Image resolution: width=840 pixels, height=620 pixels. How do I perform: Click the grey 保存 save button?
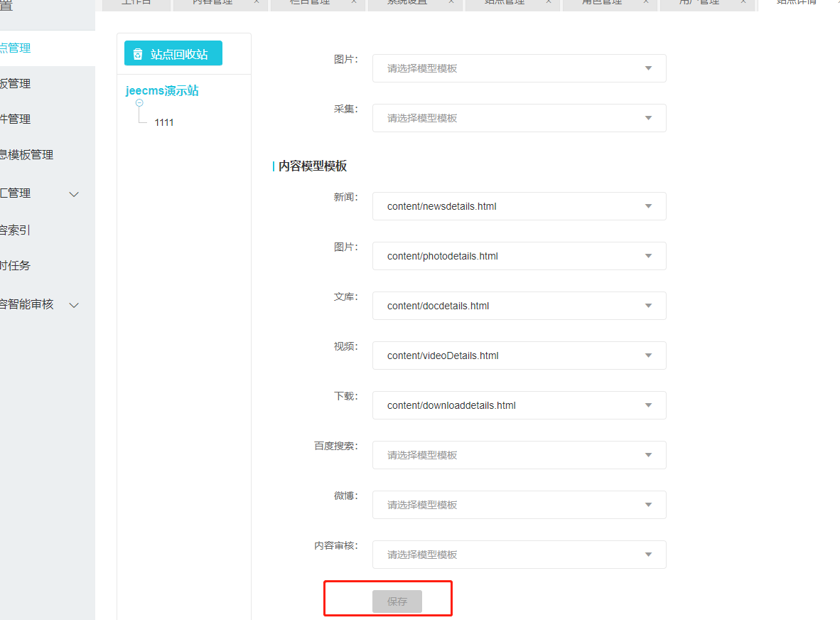click(397, 602)
